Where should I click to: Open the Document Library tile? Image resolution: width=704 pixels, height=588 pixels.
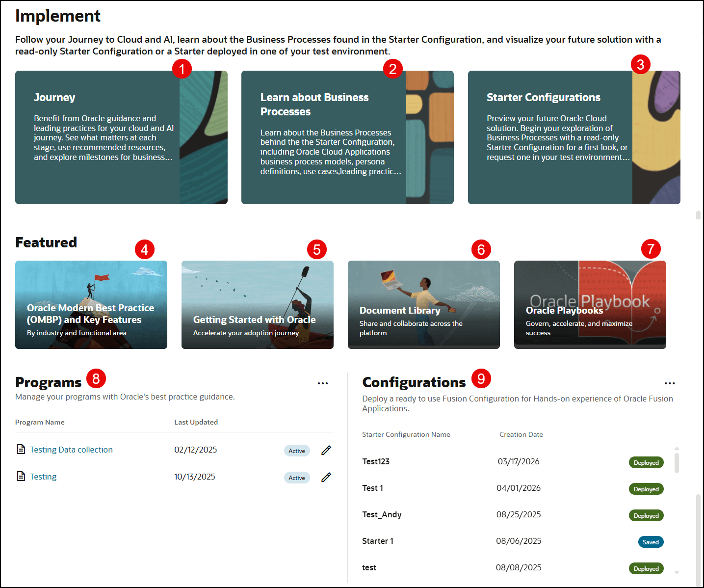424,305
